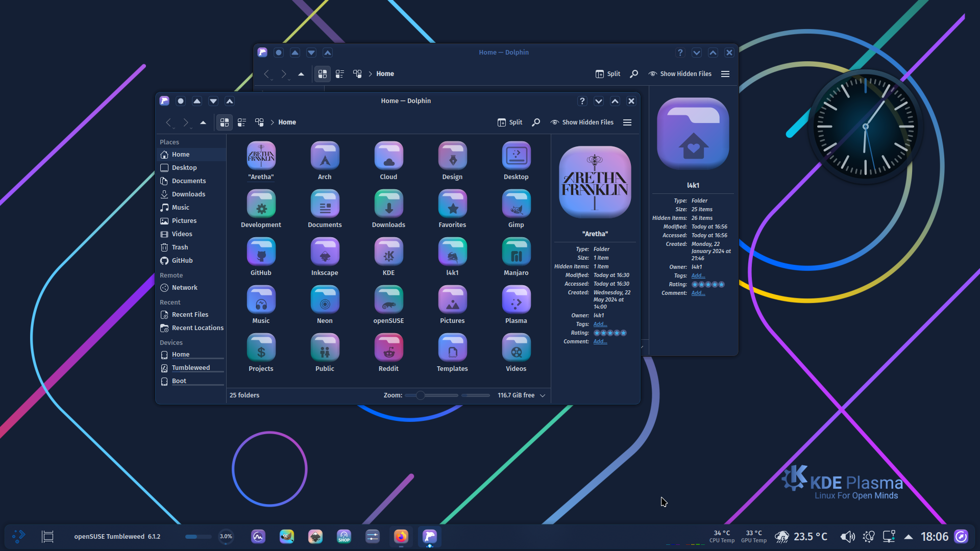
Task: Expand hidden system tray icons arrow
Action: 909,537
